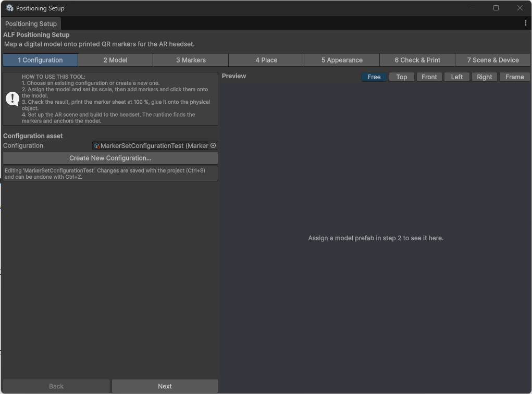Click the Configuration field label
532x394 pixels.
point(23,145)
